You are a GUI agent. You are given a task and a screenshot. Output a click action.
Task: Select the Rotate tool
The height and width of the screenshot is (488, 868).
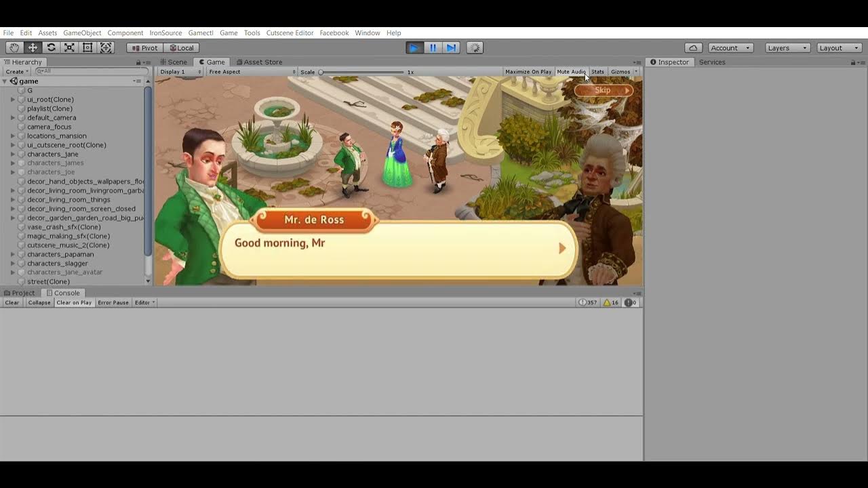pyautogui.click(x=51, y=47)
